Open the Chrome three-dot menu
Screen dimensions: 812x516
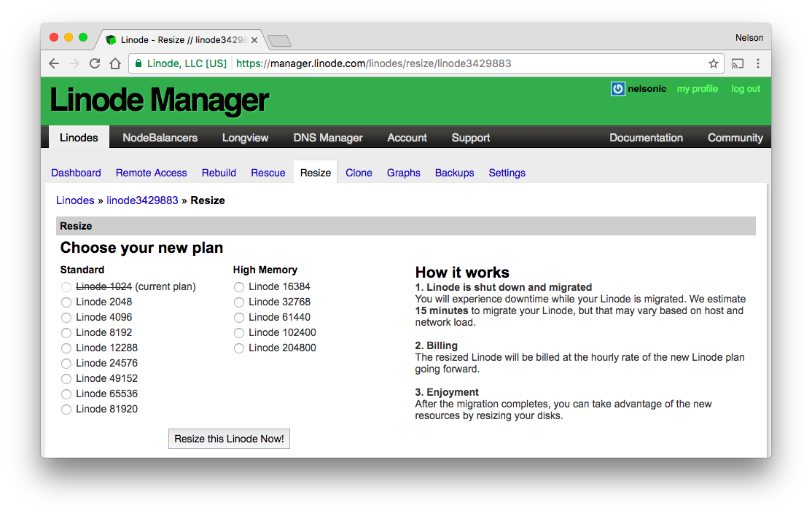pyautogui.click(x=758, y=63)
